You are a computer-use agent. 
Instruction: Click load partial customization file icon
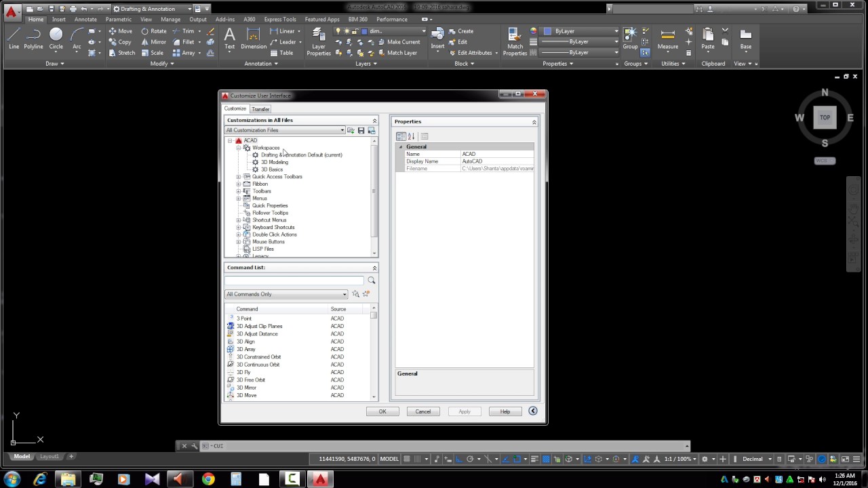[x=351, y=130]
